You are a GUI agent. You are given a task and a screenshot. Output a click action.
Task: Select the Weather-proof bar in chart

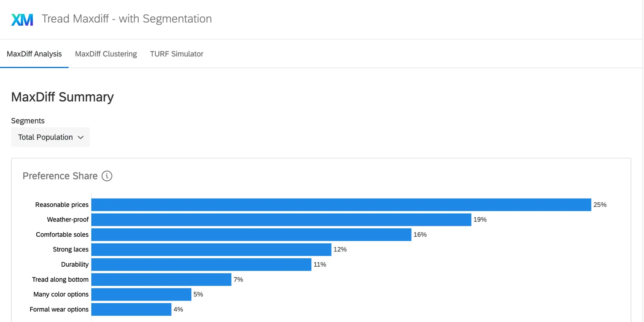[281, 220]
